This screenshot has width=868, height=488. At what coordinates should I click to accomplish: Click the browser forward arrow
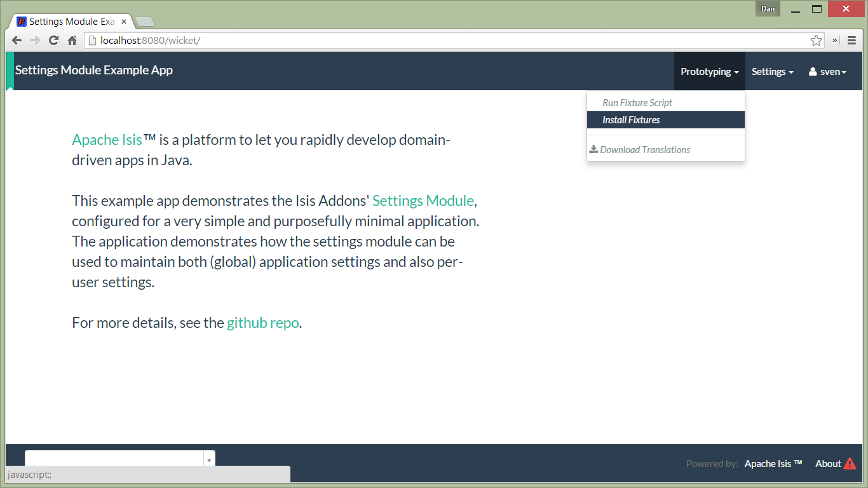36,40
